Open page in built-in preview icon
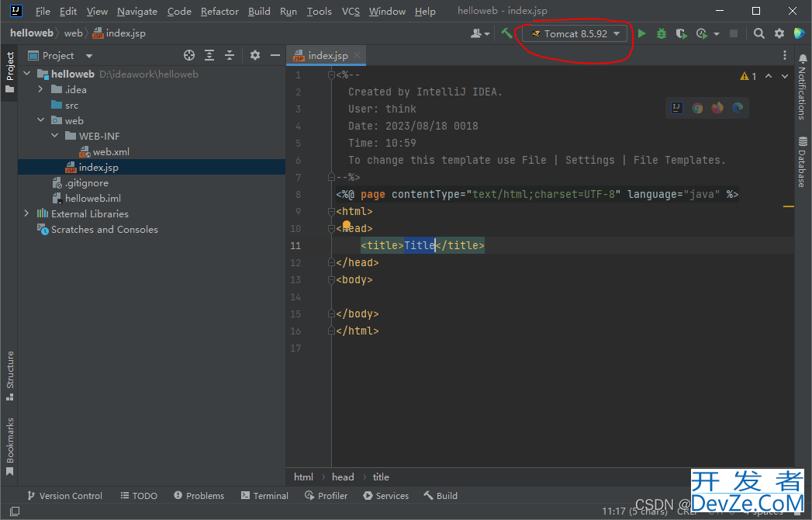The image size is (812, 520). pyautogui.click(x=677, y=107)
